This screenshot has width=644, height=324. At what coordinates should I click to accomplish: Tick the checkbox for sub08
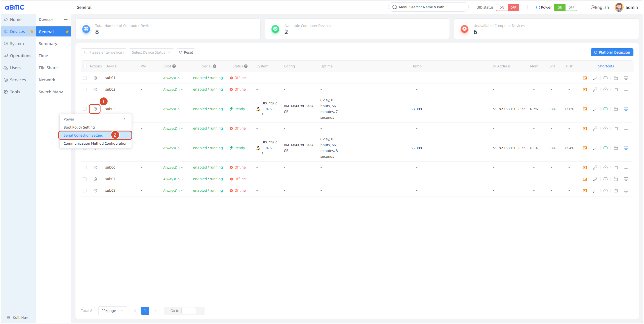[85, 191]
